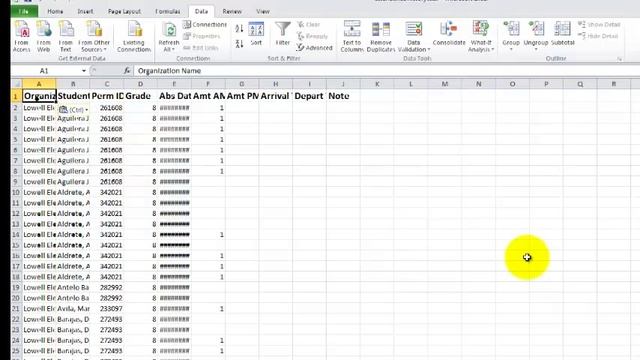Select cell A1 Organiz header

pyautogui.click(x=39, y=96)
